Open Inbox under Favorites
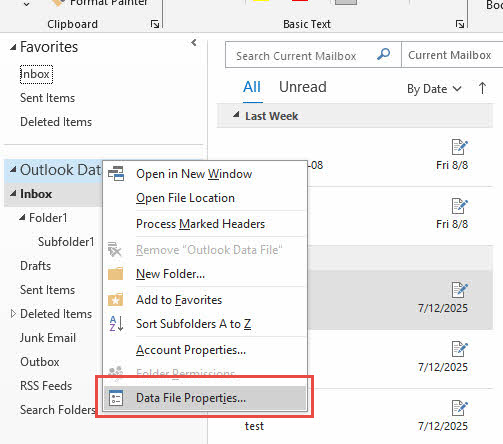The width and height of the screenshot is (503, 444). 36,74
